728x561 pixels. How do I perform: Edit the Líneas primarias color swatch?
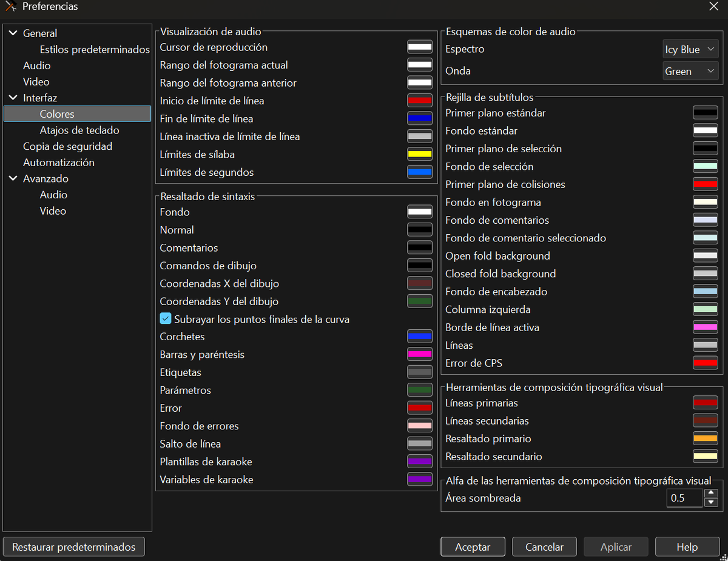pyautogui.click(x=706, y=403)
